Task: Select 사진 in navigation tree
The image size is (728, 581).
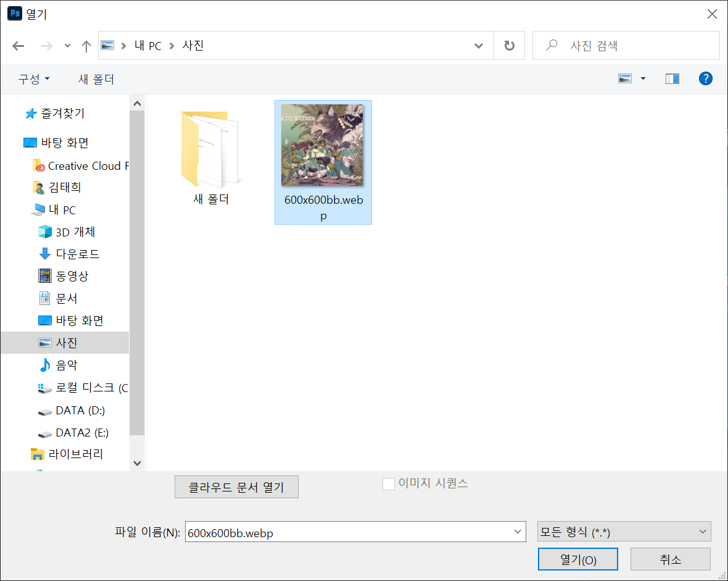Action: click(65, 343)
